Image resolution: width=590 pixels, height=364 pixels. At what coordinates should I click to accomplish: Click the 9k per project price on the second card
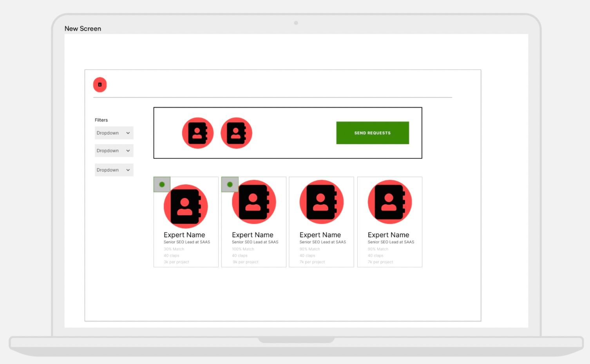click(x=246, y=261)
